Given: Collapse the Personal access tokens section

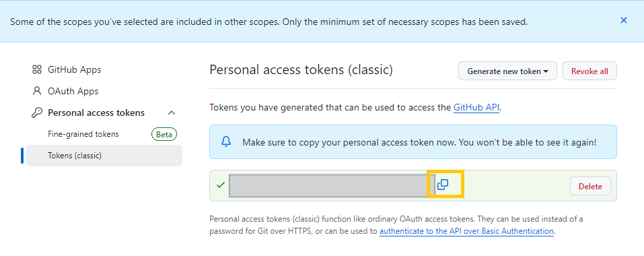Looking at the screenshot, I should 172,113.
